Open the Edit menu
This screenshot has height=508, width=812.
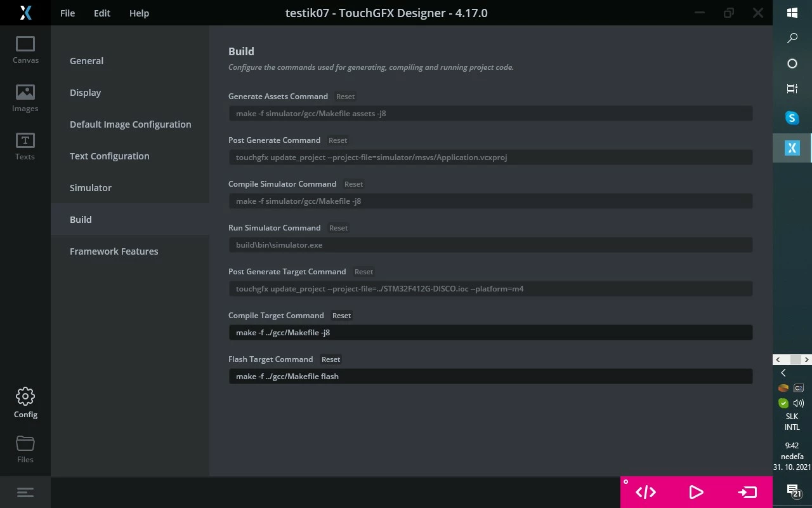[102, 13]
